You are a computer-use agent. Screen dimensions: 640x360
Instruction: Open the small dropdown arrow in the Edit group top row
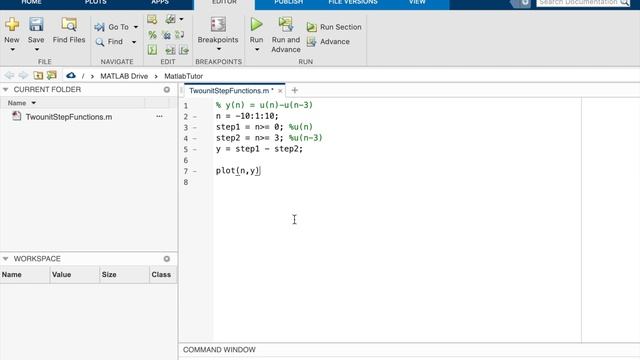tap(181, 19)
